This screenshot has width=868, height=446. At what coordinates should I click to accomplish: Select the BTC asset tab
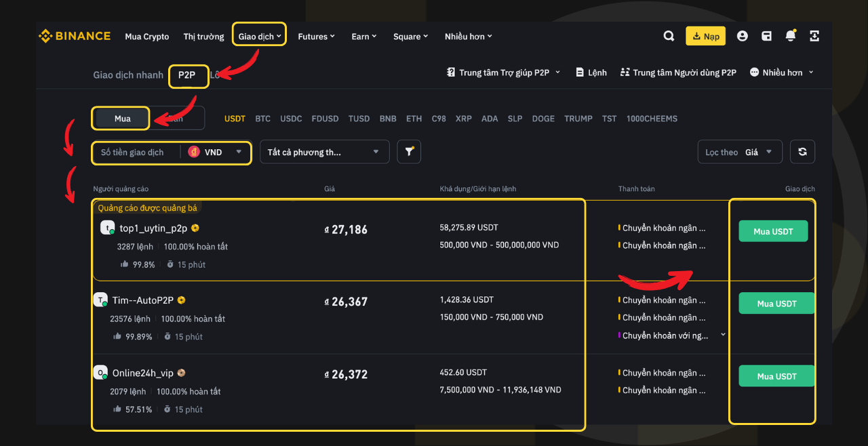[x=262, y=118]
